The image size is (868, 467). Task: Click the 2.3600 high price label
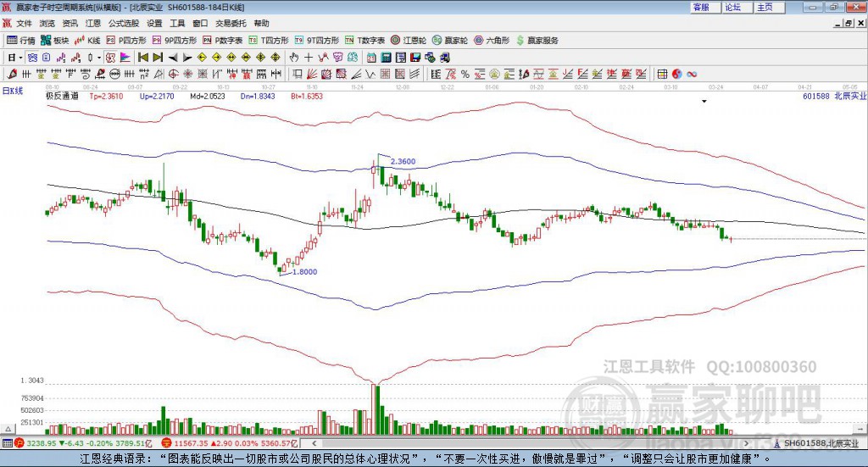click(403, 162)
